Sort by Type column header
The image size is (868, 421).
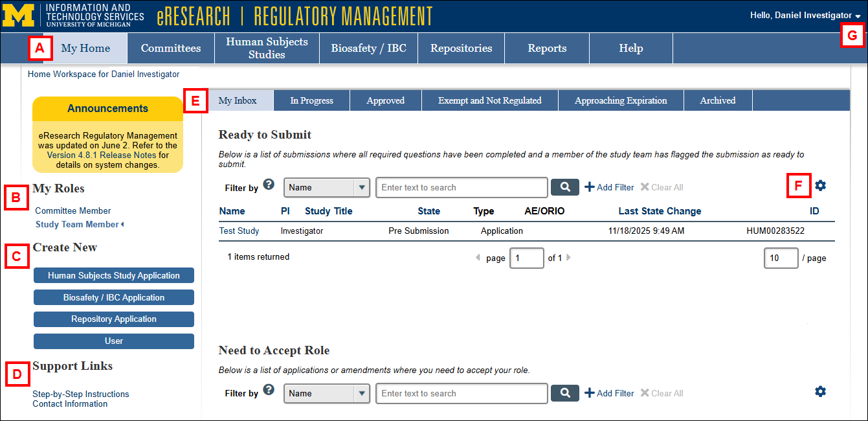coord(484,210)
